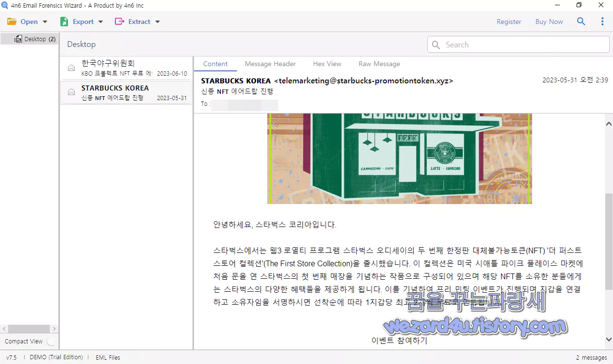Click the email content vertical scrollbar thumb

609,241
